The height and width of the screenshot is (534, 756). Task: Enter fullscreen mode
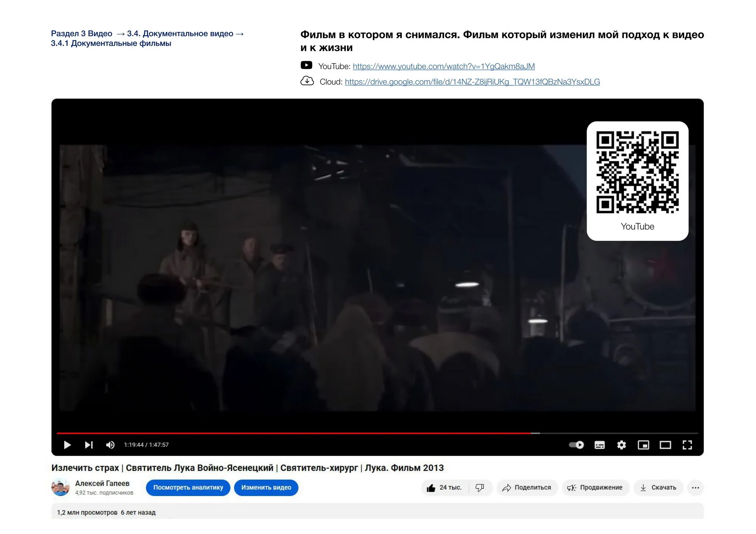click(687, 445)
